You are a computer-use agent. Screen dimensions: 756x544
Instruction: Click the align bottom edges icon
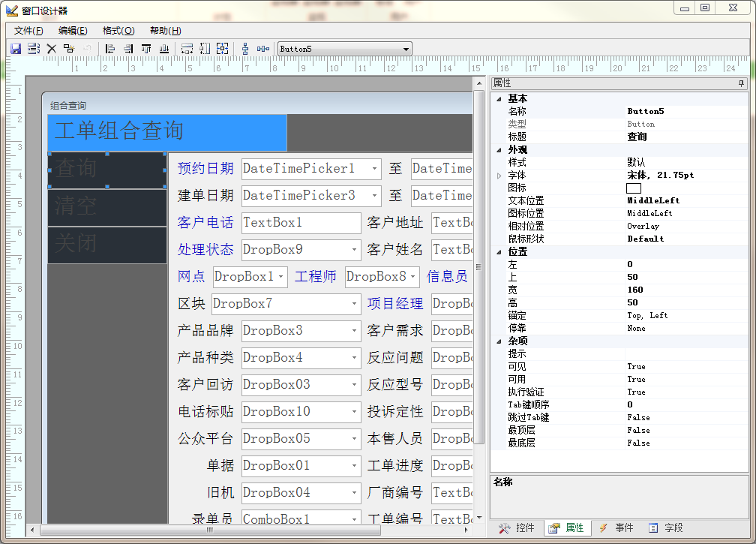click(164, 49)
